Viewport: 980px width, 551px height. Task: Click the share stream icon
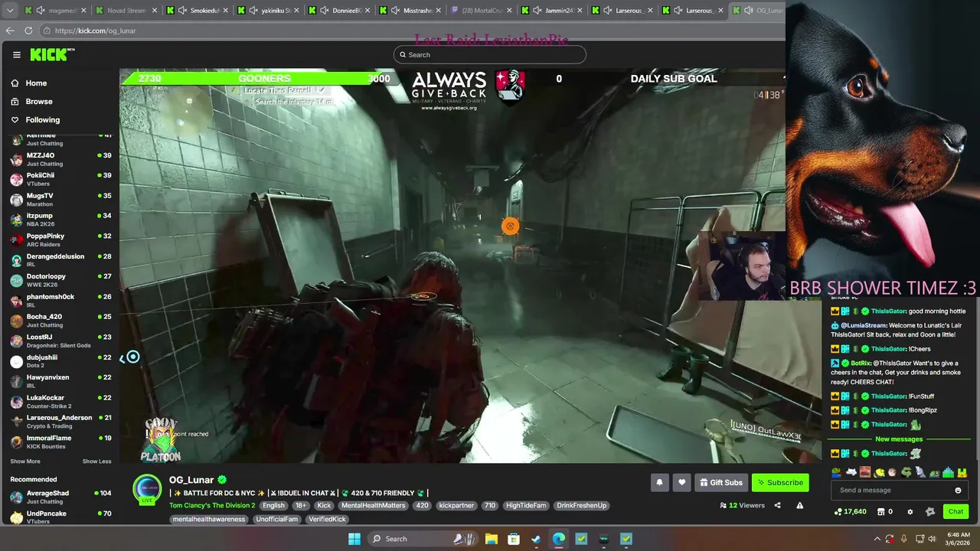[x=777, y=505]
